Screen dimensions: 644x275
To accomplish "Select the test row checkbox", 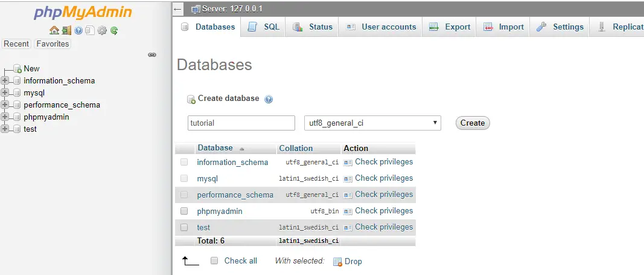I will 184,227.
